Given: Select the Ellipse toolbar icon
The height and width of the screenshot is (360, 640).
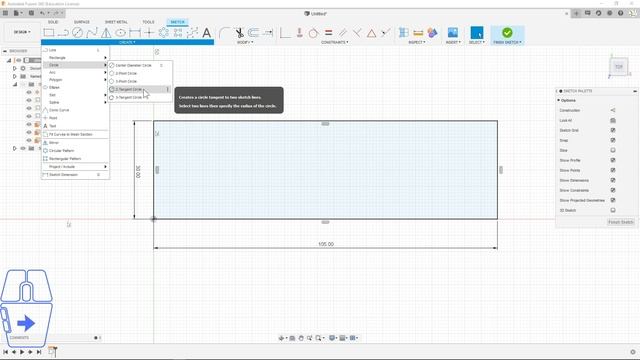Looking at the screenshot, I should [x=120, y=33].
